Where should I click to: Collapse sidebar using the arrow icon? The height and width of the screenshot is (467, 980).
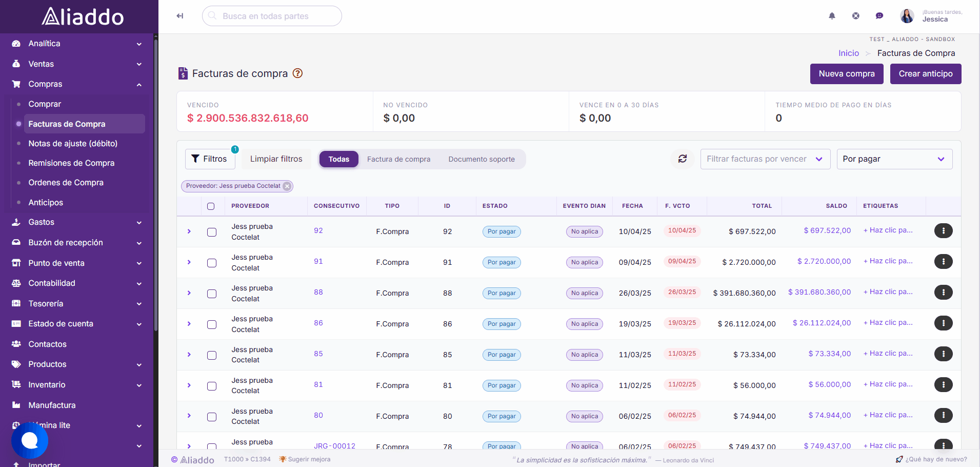(180, 16)
